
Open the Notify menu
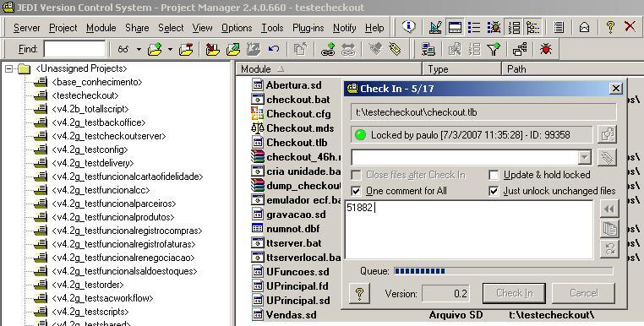[x=344, y=28]
